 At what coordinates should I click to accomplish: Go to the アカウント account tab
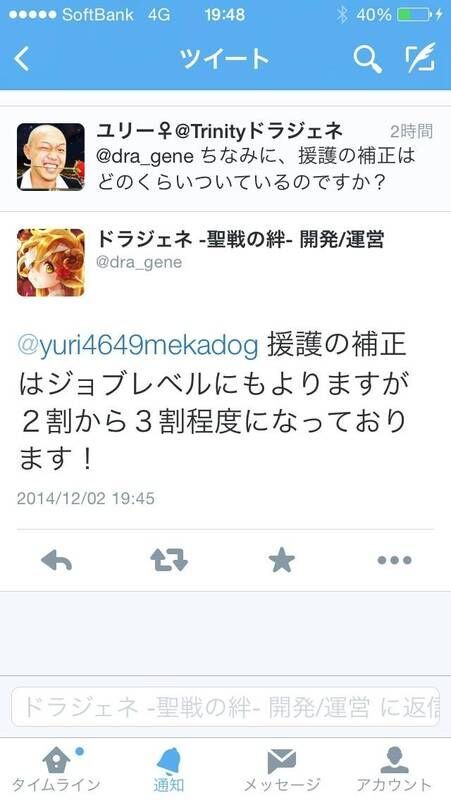(x=394, y=769)
